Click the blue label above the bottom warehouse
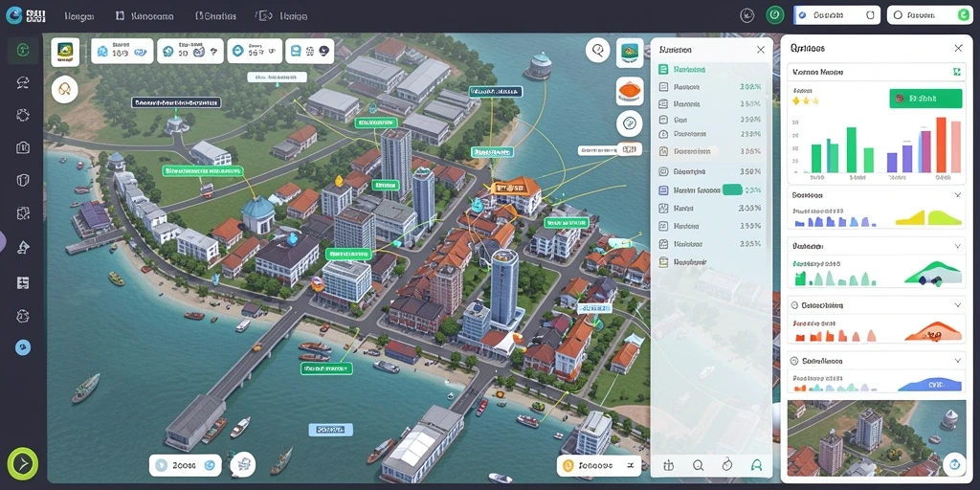This screenshot has width=980, height=490. coord(330,430)
